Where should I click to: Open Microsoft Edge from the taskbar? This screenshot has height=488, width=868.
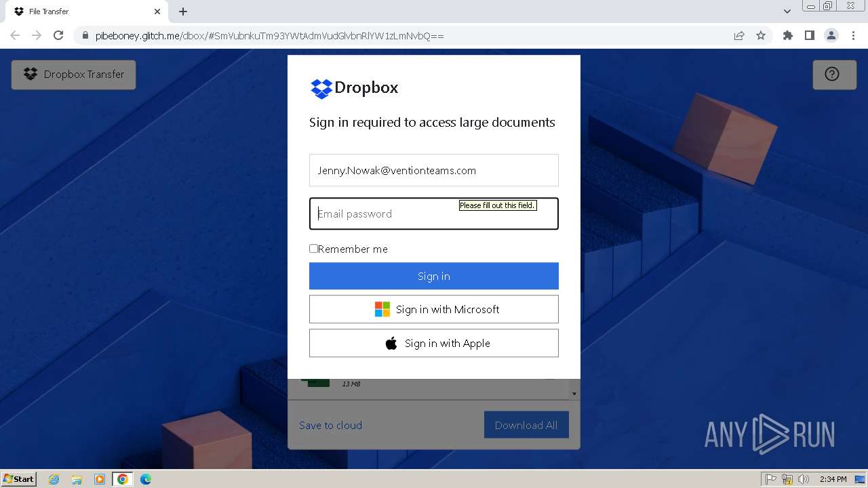coord(146,479)
